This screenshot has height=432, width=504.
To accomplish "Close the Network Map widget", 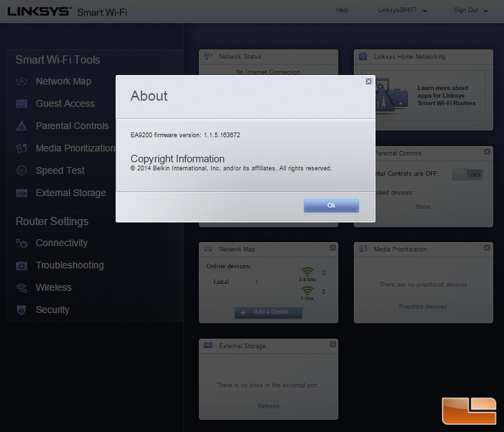I will pyautogui.click(x=333, y=247).
